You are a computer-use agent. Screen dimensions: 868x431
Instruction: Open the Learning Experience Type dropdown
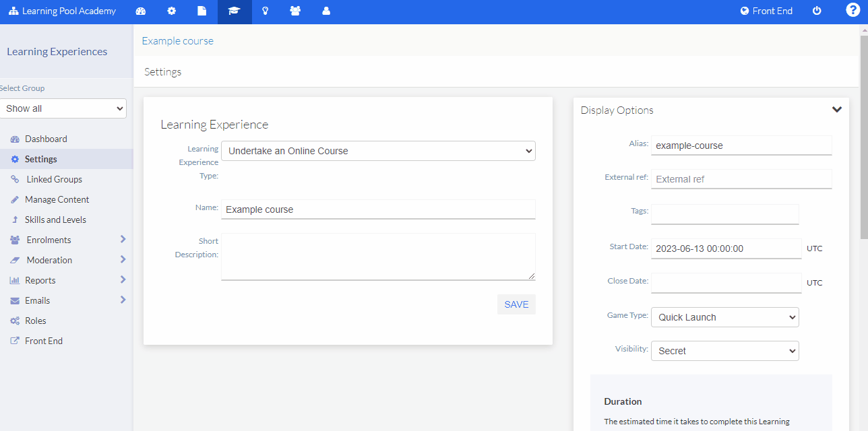point(378,151)
